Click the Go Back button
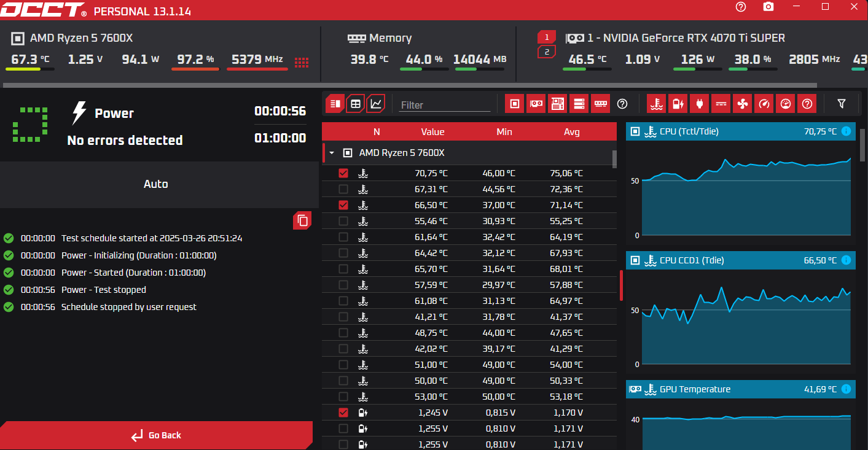The image size is (868, 450). [x=156, y=435]
